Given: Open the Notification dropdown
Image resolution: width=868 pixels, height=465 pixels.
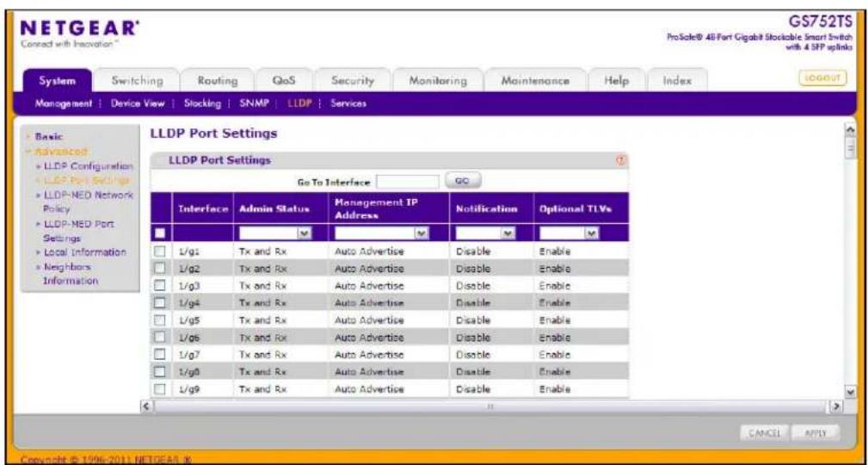Looking at the screenshot, I should pos(486,234).
